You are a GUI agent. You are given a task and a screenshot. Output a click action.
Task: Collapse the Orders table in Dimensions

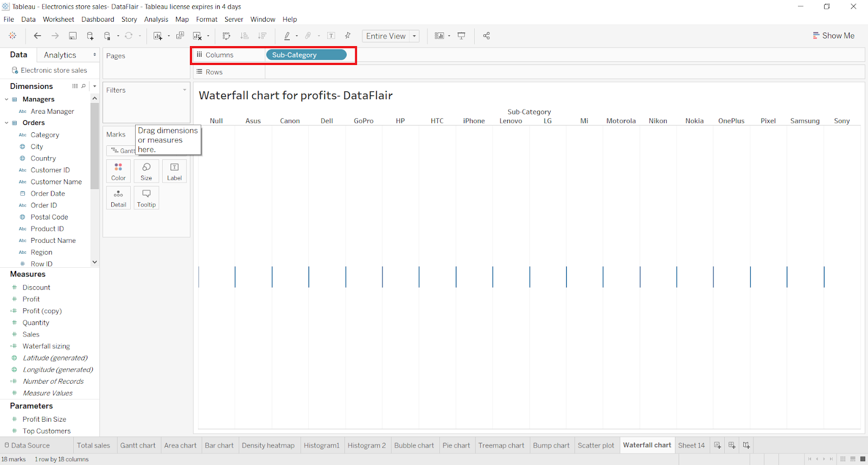point(7,122)
